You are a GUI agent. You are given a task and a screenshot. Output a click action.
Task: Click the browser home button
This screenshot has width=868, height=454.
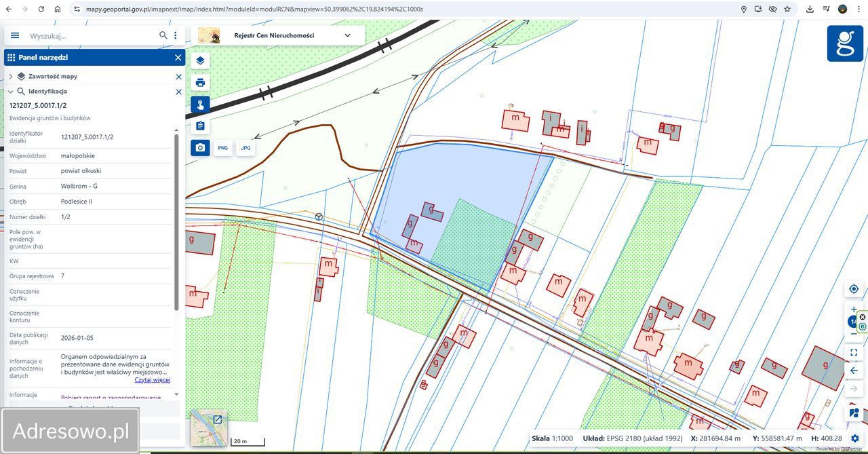[58, 9]
